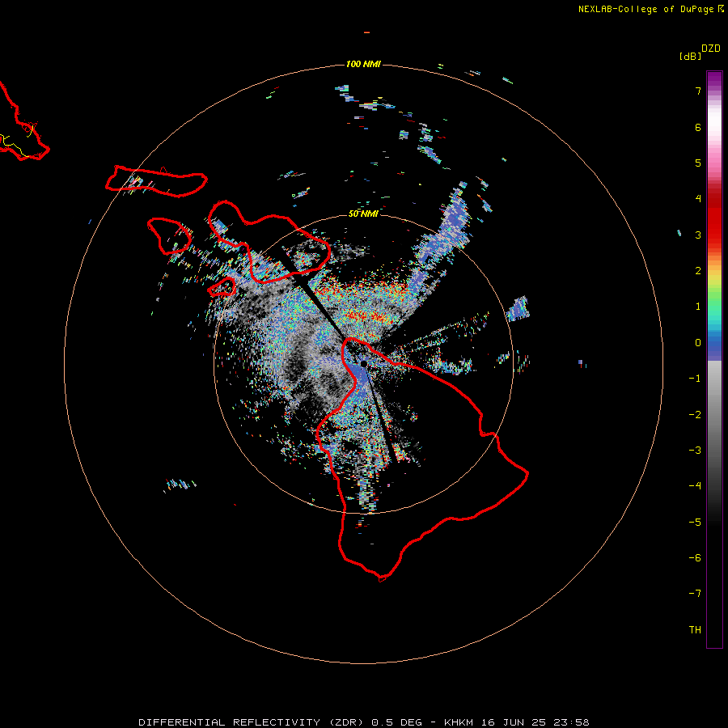
Task: Click the 6 value on color scale
Action: 698,127
